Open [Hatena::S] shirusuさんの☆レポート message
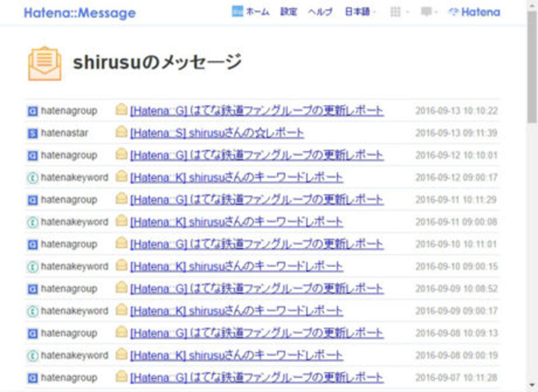538x392 pixels. click(x=217, y=133)
